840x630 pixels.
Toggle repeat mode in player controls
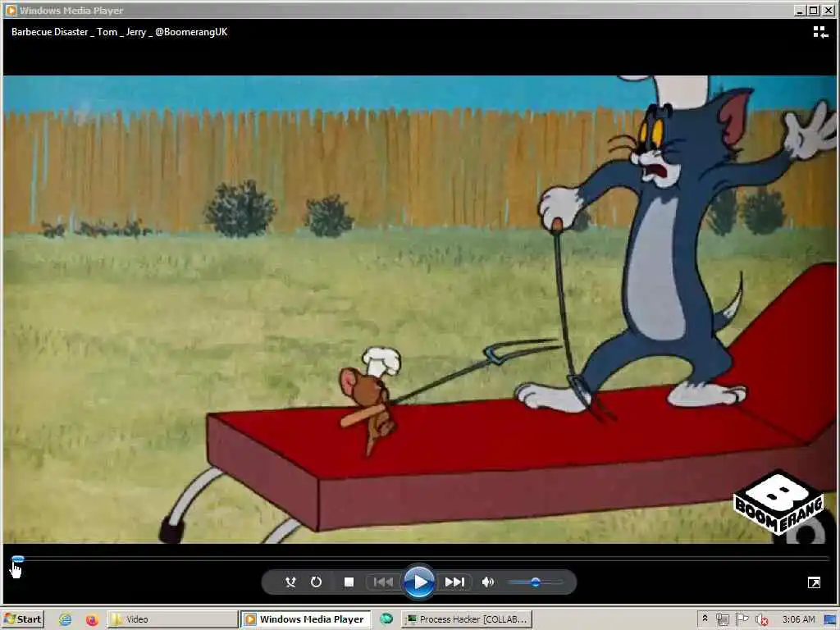(316, 582)
